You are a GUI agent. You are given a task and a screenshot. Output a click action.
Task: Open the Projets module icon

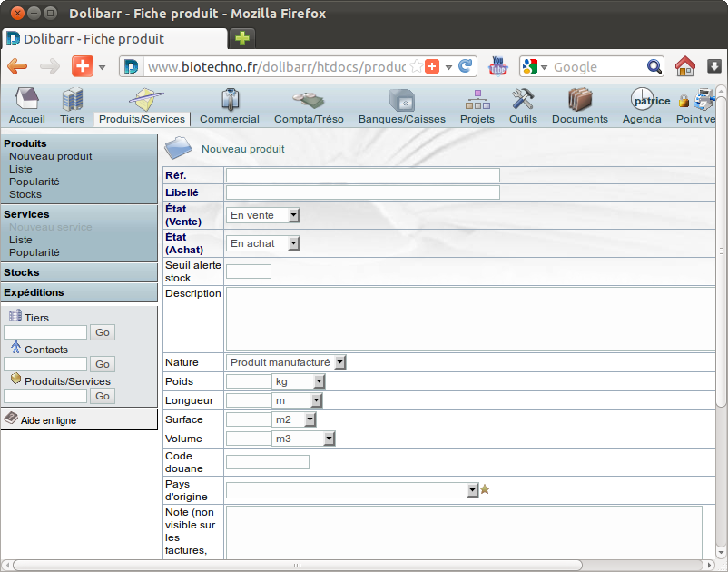click(x=477, y=100)
